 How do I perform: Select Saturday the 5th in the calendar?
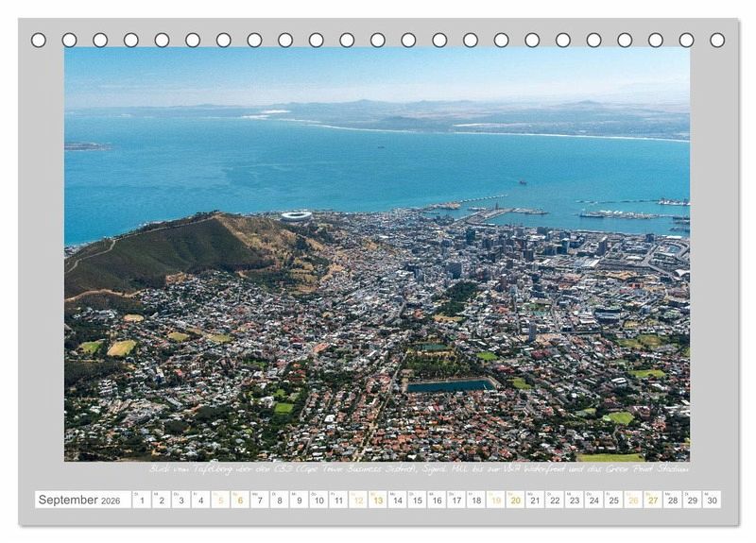(x=220, y=500)
